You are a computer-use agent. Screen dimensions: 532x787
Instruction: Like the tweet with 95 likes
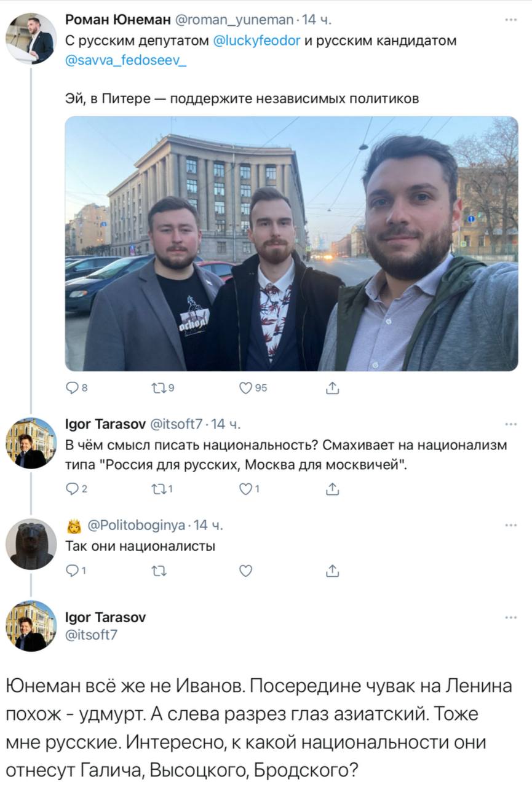pos(245,387)
